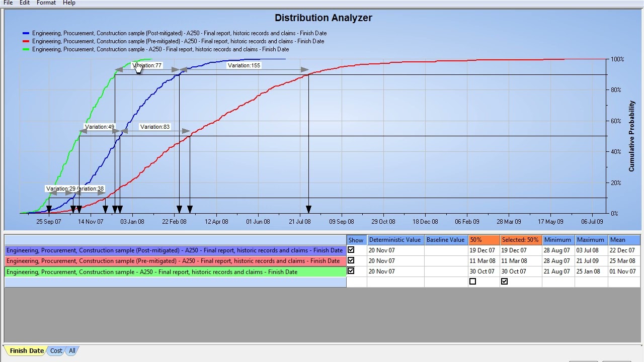This screenshot has width=644, height=362.
Task: Click the 22 Dec 07 Mean cell
Action: point(624,250)
